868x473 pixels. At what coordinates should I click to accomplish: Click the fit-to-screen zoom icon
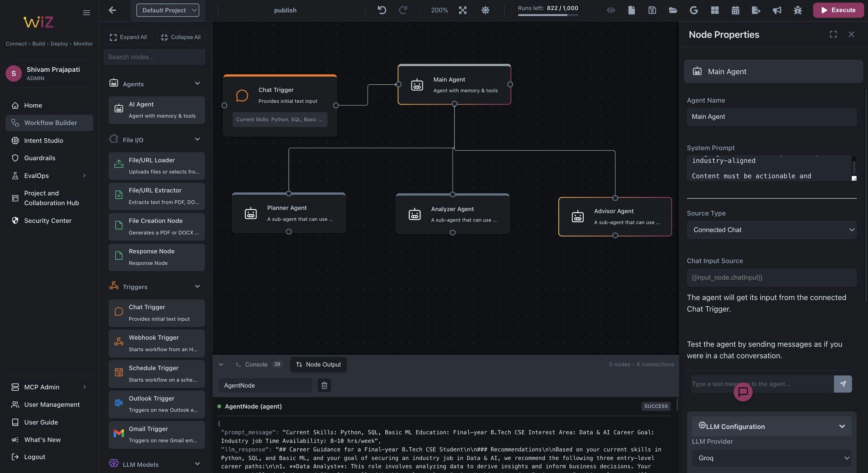coord(462,10)
